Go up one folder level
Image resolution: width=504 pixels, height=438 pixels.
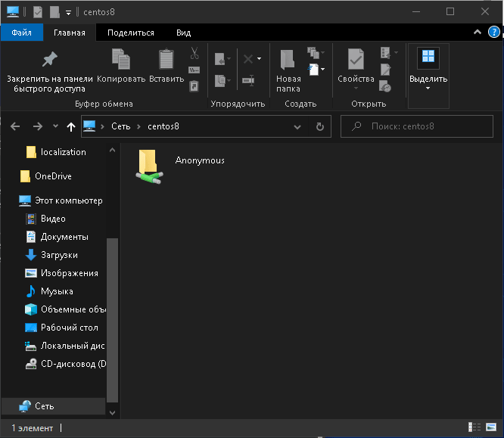pos(71,126)
